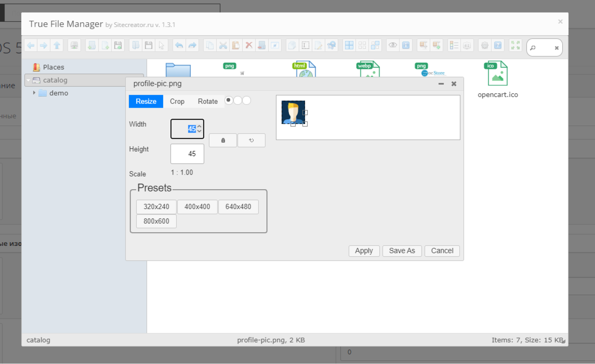Expand the demo folder arrow
The image size is (595, 364).
click(x=34, y=93)
